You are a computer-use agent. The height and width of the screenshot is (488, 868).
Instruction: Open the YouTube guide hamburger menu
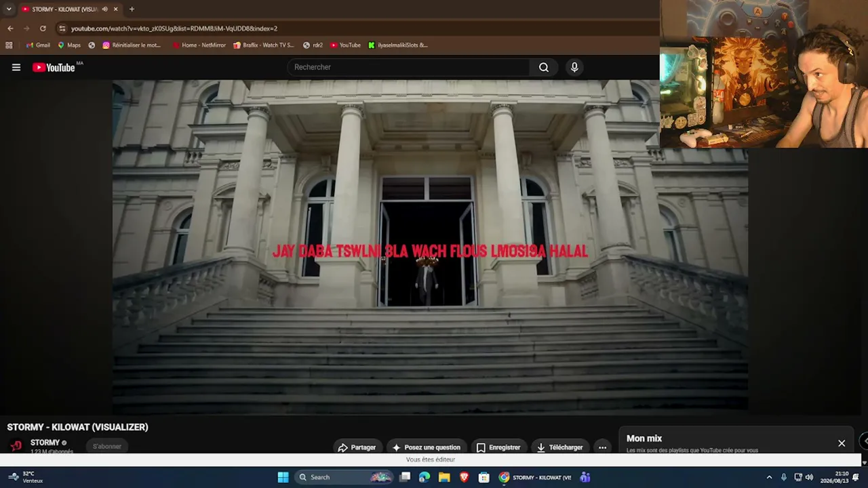tap(16, 67)
